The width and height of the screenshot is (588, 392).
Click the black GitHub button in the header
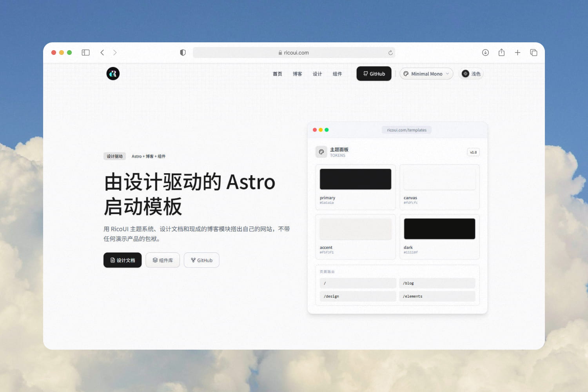[x=374, y=74]
